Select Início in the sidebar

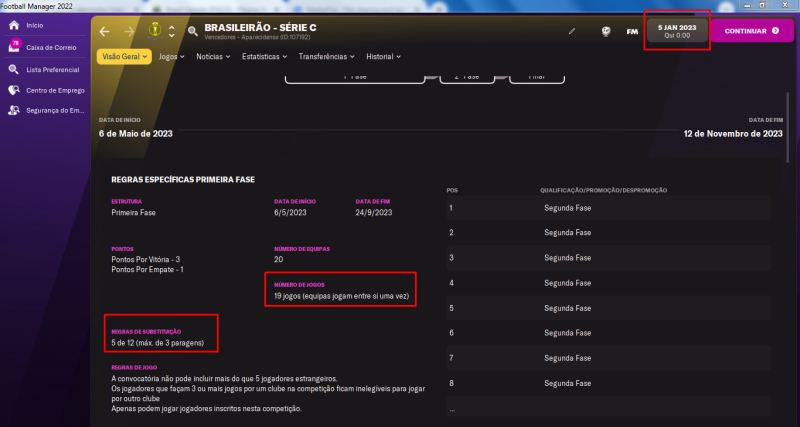(35, 25)
